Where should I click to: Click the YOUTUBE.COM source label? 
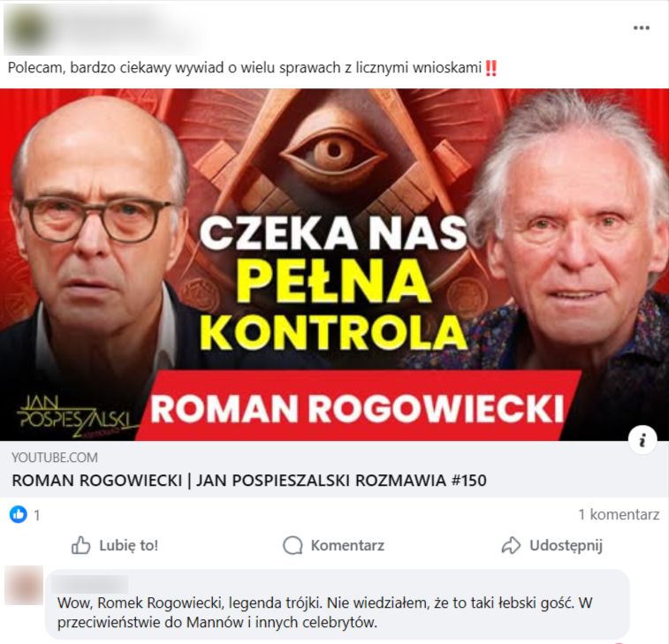[55, 458]
